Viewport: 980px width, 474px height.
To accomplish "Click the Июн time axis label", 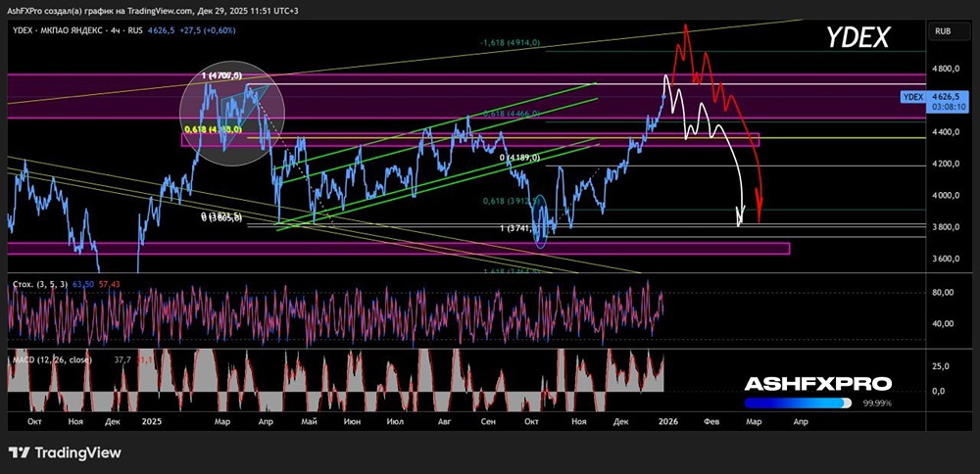I will [352, 421].
